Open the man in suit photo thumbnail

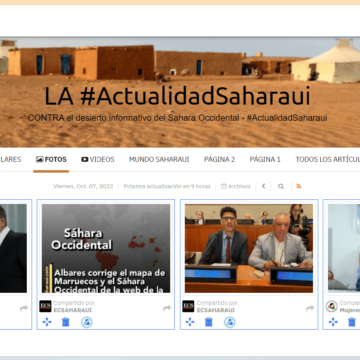coord(13,248)
